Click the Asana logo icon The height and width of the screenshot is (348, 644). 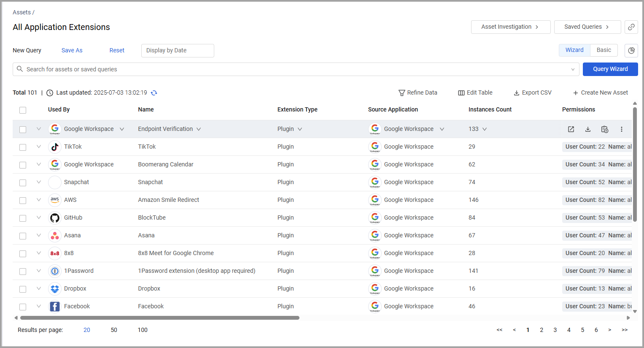(x=55, y=236)
